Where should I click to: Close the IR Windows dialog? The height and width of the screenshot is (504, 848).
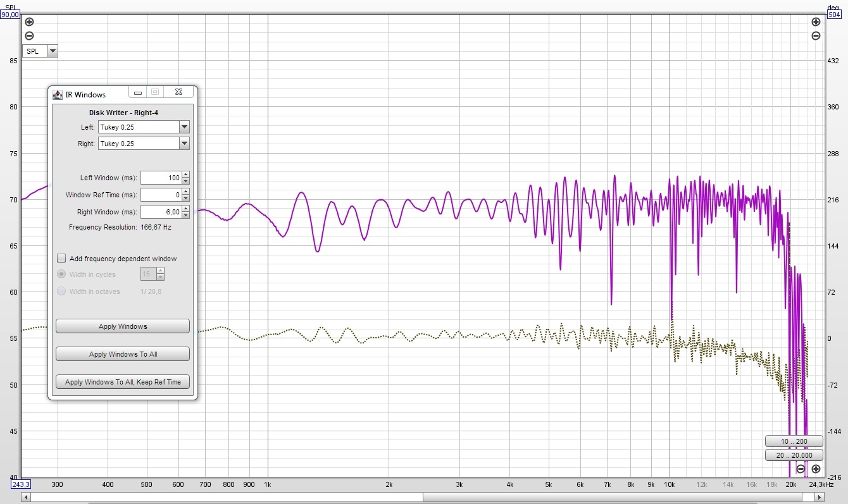tap(178, 92)
